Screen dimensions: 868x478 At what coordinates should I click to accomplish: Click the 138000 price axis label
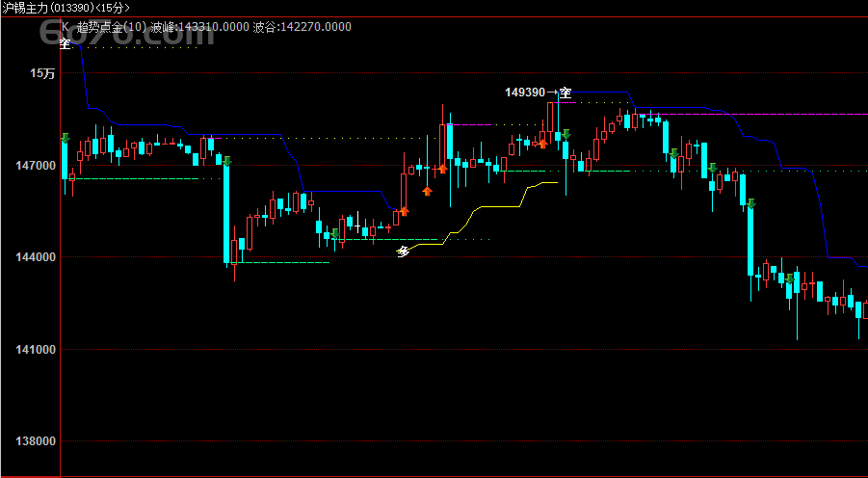point(35,441)
